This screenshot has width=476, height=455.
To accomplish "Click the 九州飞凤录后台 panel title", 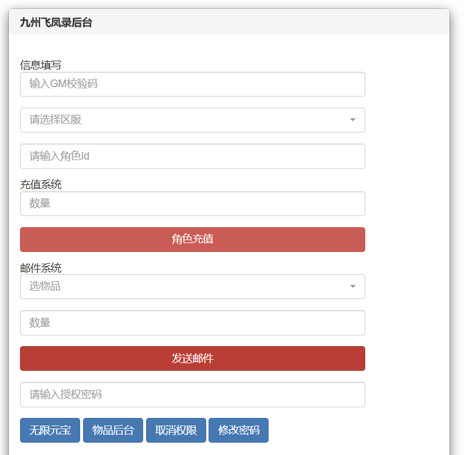I will point(56,23).
